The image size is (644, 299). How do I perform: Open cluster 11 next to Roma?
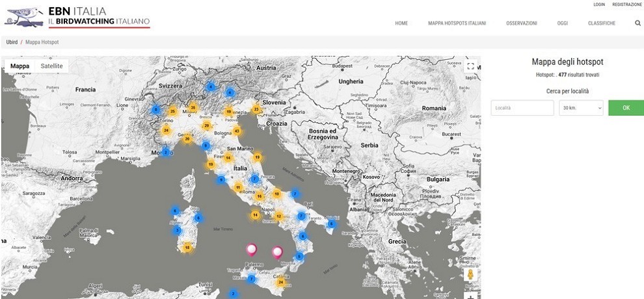coord(238,188)
